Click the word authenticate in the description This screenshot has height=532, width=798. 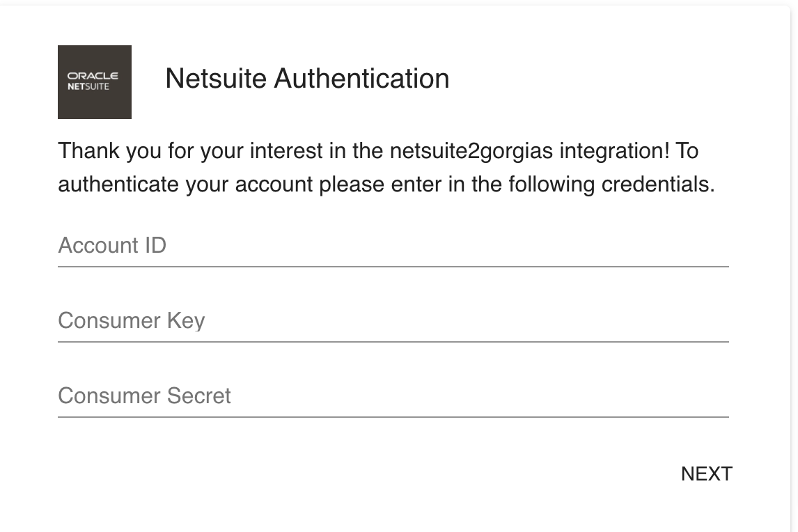click(118, 185)
